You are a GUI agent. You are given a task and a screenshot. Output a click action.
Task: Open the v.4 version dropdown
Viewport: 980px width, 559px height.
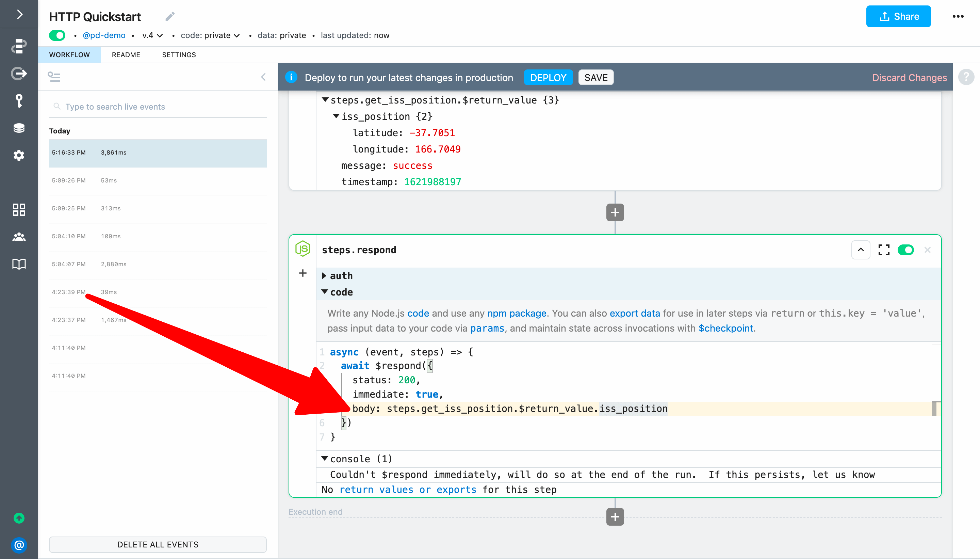(152, 35)
